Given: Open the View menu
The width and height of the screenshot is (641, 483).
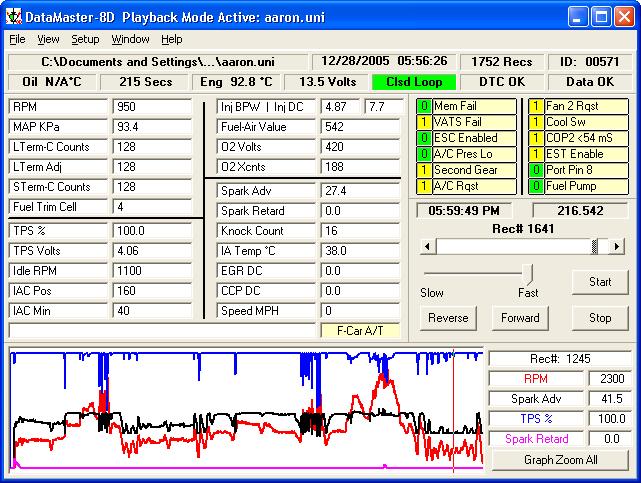Looking at the screenshot, I should coord(48,40).
